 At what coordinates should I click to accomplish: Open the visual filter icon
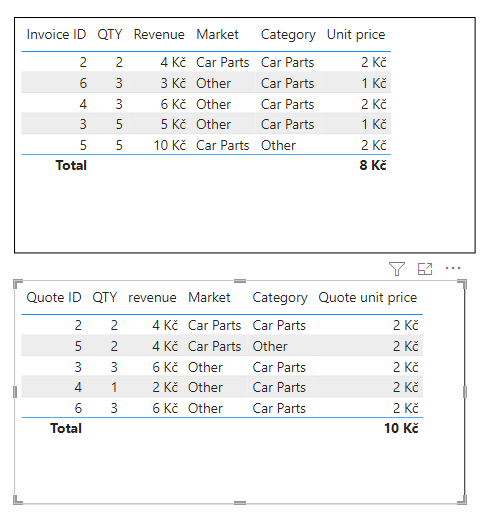click(x=397, y=269)
